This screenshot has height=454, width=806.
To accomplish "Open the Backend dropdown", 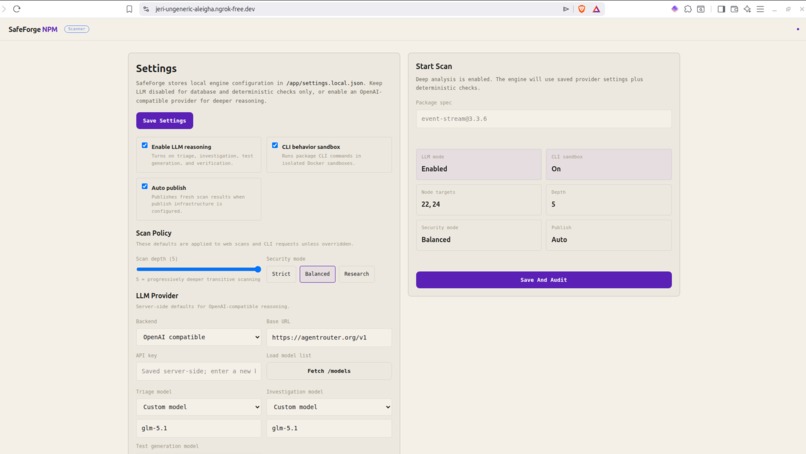I will pyautogui.click(x=198, y=337).
